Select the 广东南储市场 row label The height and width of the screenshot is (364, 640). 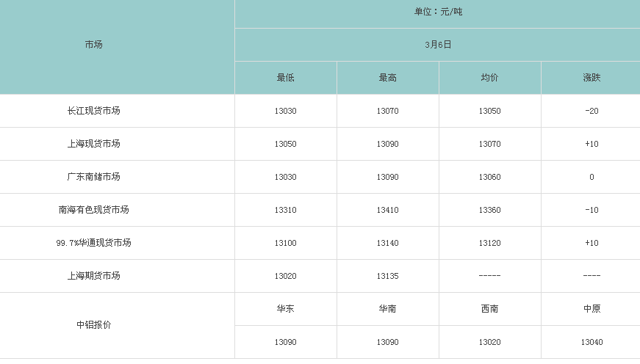pyautogui.click(x=93, y=177)
